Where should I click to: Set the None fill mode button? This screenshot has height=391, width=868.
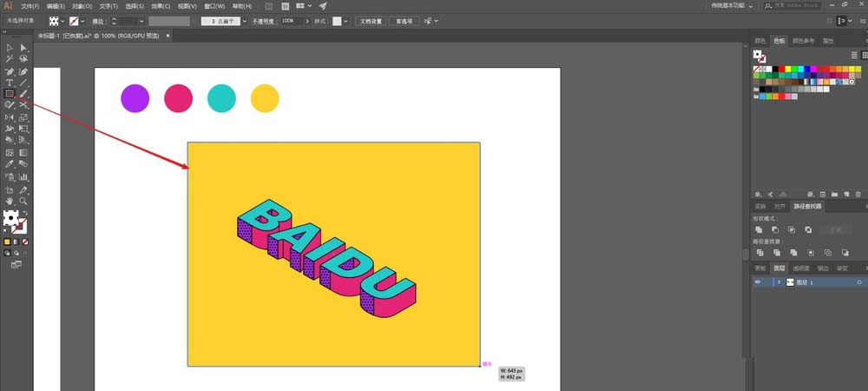click(25, 242)
